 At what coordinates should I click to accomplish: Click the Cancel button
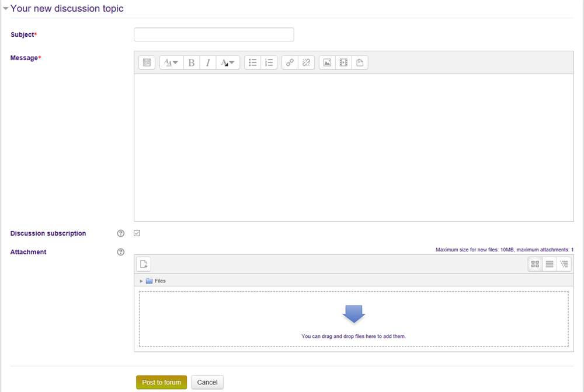point(207,382)
